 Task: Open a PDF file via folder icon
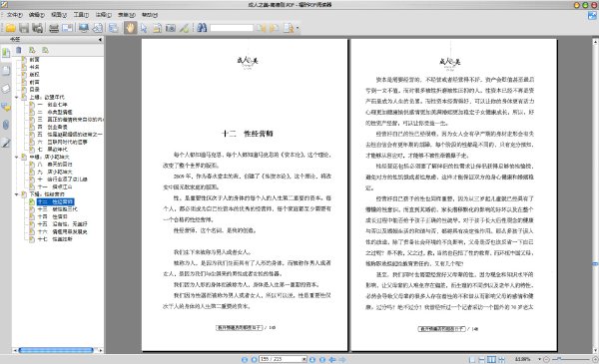(x=10, y=28)
